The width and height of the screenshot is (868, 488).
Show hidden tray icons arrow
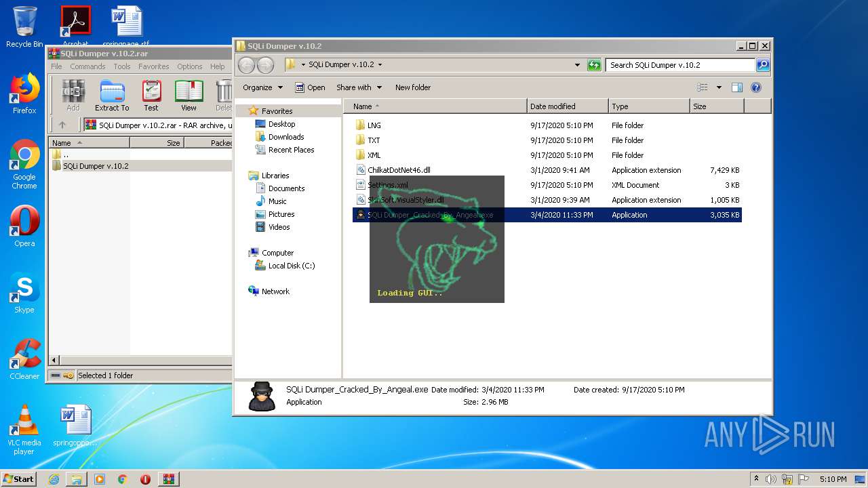coord(756,479)
